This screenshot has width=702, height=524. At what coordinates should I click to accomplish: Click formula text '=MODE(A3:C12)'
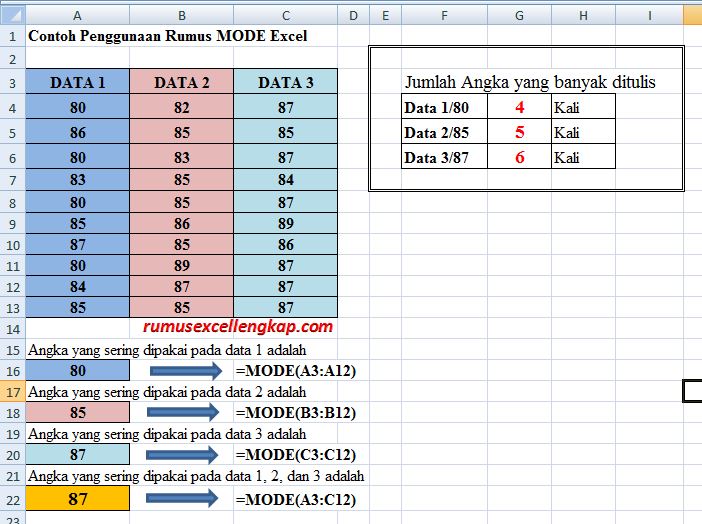[296, 500]
